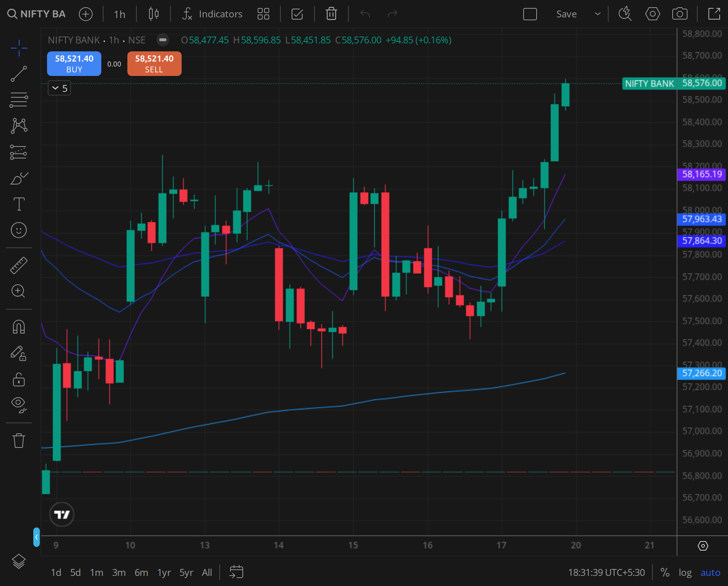The height and width of the screenshot is (586, 728).
Task: Click the purple 58,165.19 indicator label
Action: pos(702,174)
